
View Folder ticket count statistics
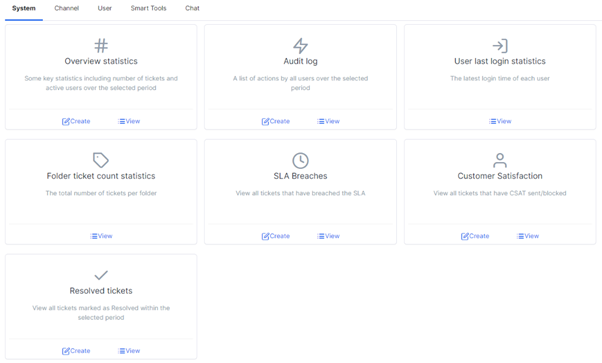[101, 236]
